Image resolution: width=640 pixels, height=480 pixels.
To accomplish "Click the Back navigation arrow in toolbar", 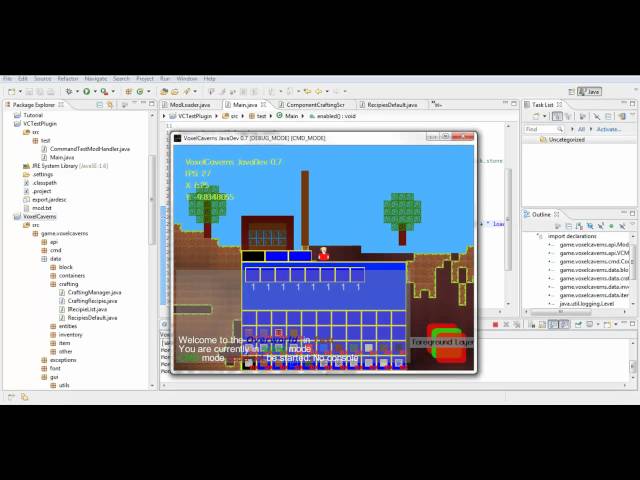I will pyautogui.click(x=318, y=92).
